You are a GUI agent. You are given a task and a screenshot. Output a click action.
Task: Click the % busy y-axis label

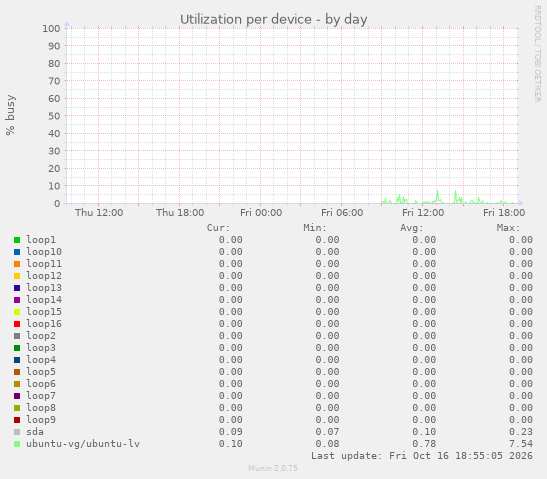(10, 115)
